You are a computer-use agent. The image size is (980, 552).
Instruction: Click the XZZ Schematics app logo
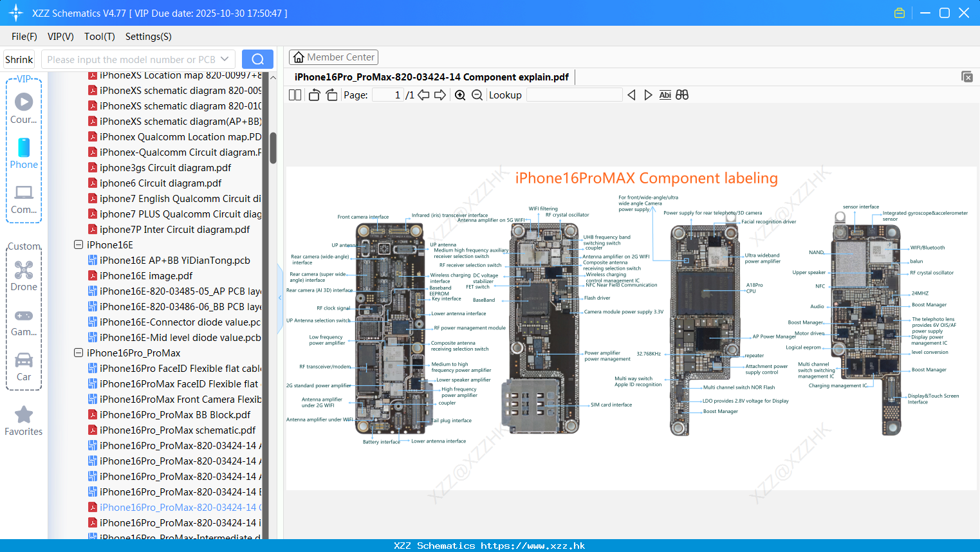coord(16,13)
